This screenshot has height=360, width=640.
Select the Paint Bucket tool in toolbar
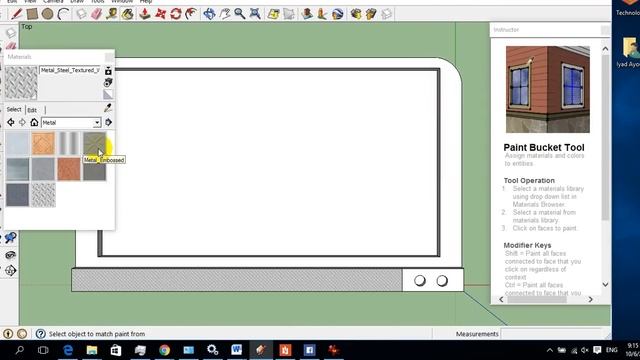tap(127, 14)
